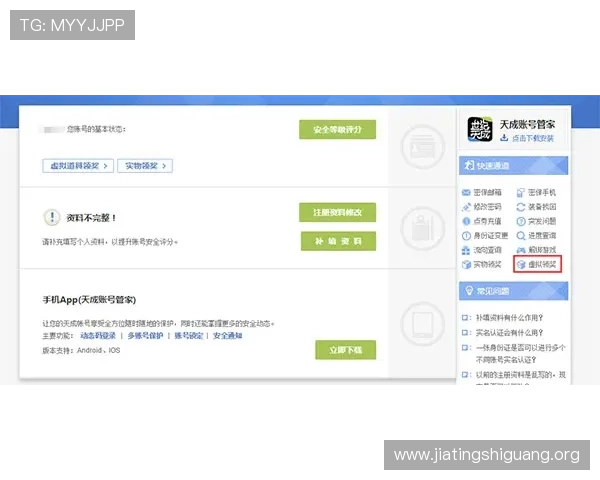Open the 密保手机 phone icon

tap(520, 193)
